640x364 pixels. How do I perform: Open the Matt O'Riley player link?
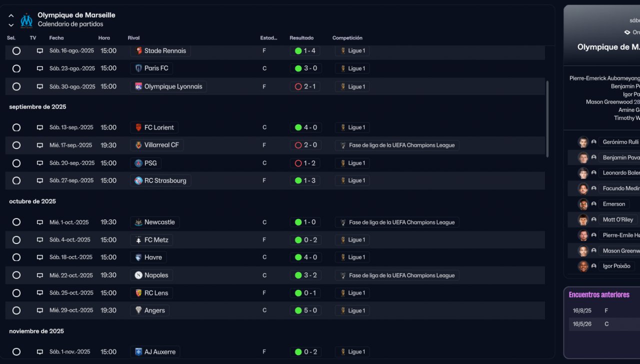click(x=617, y=219)
